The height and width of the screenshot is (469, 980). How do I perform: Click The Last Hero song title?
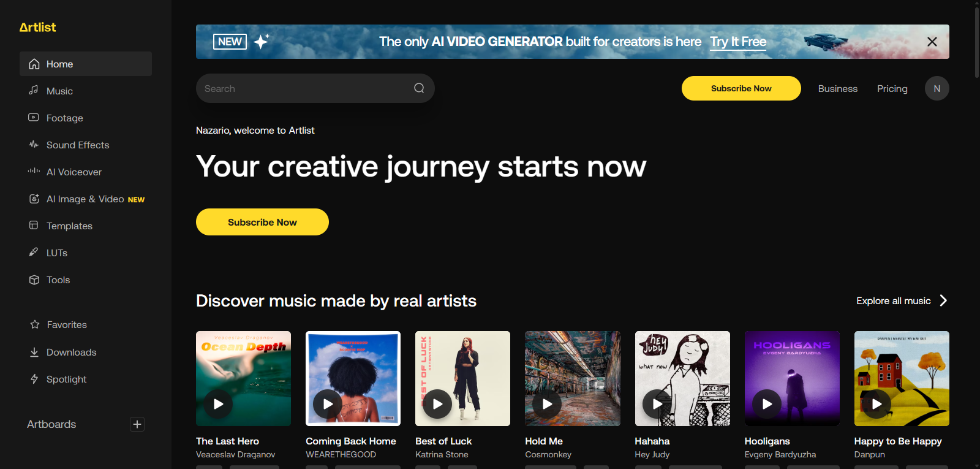coord(227,441)
